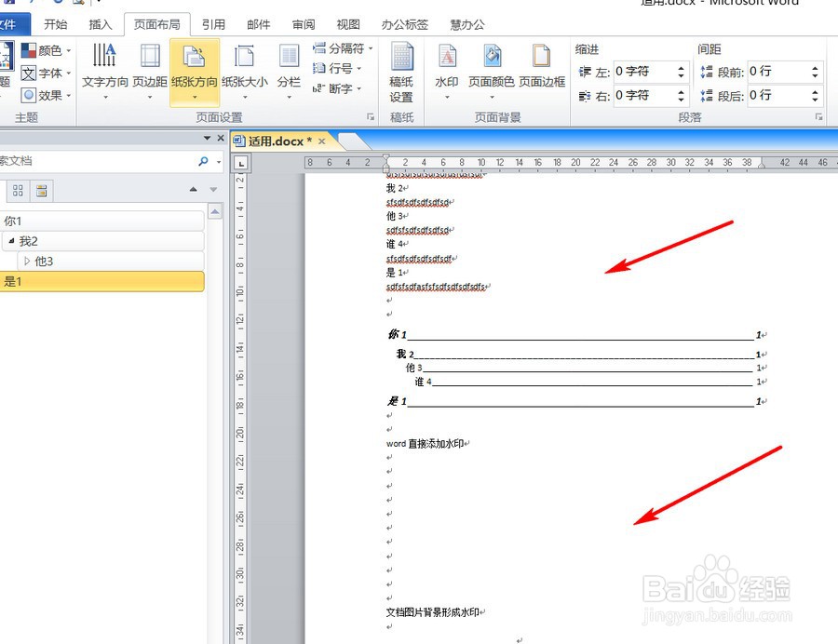Viewport: 838px width, 644px height.
Task: Open Hyphenation (断字) menu
Action: click(x=337, y=88)
